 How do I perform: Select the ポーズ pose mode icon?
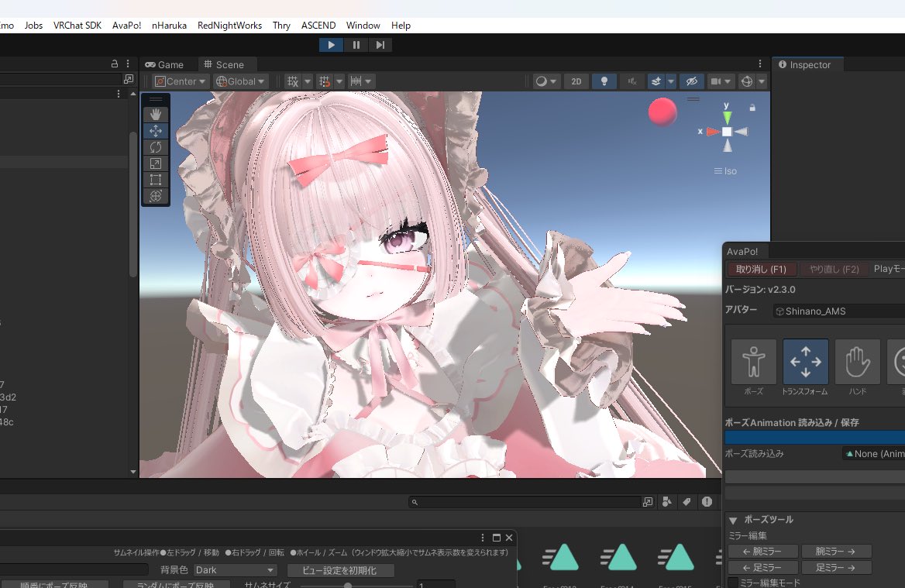(x=754, y=362)
